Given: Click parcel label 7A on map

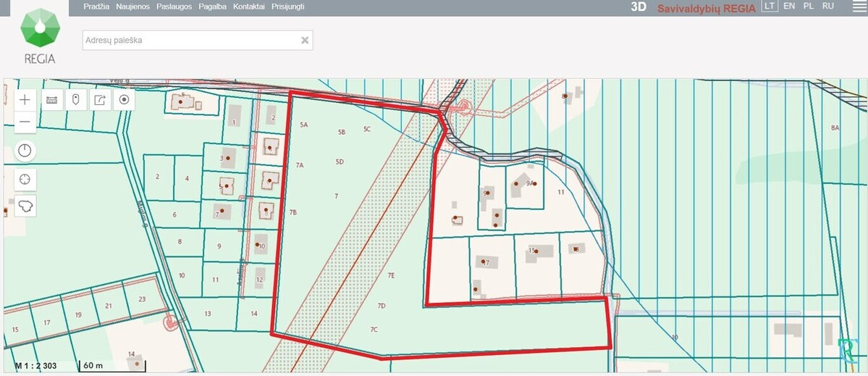Looking at the screenshot, I should pyautogui.click(x=300, y=165).
